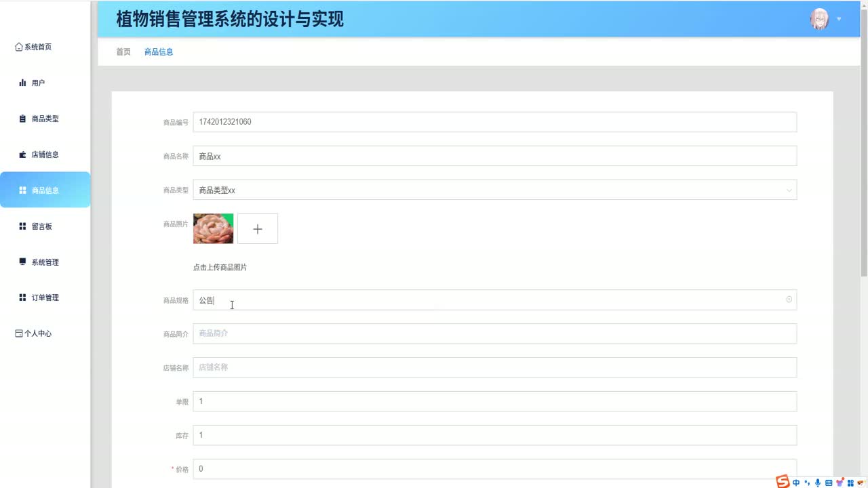868x488 pixels.
Task: Click the 单限 input field
Action: click(x=495, y=401)
